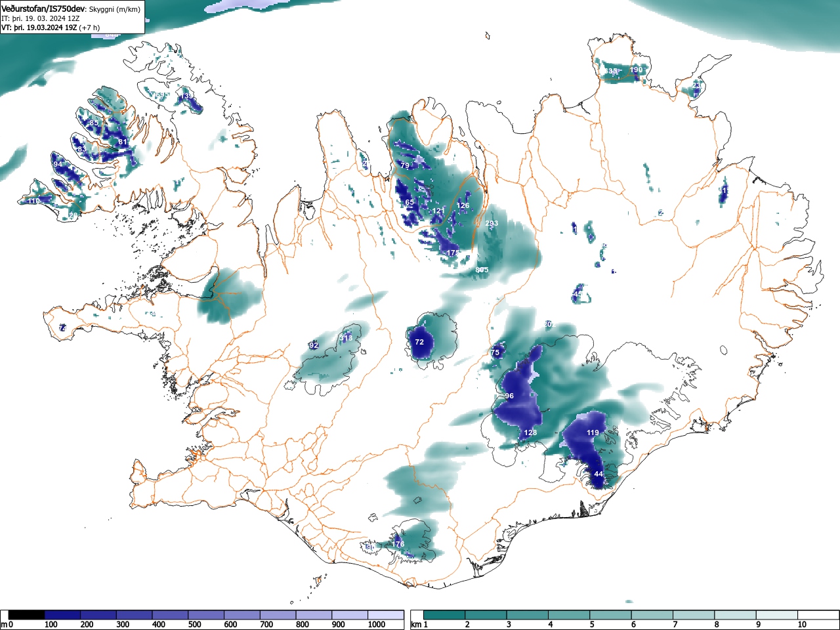Click the visibility value '94' in the Westfjords
This screenshot has width=840, height=630.
coord(58,164)
